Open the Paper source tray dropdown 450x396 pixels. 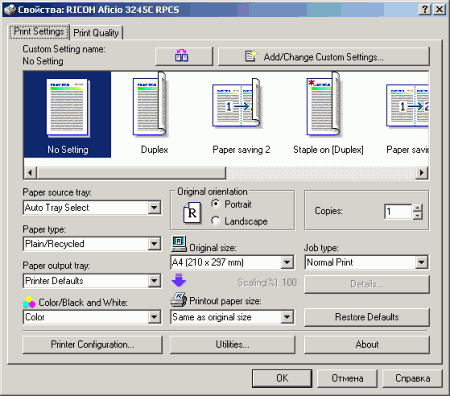154,208
